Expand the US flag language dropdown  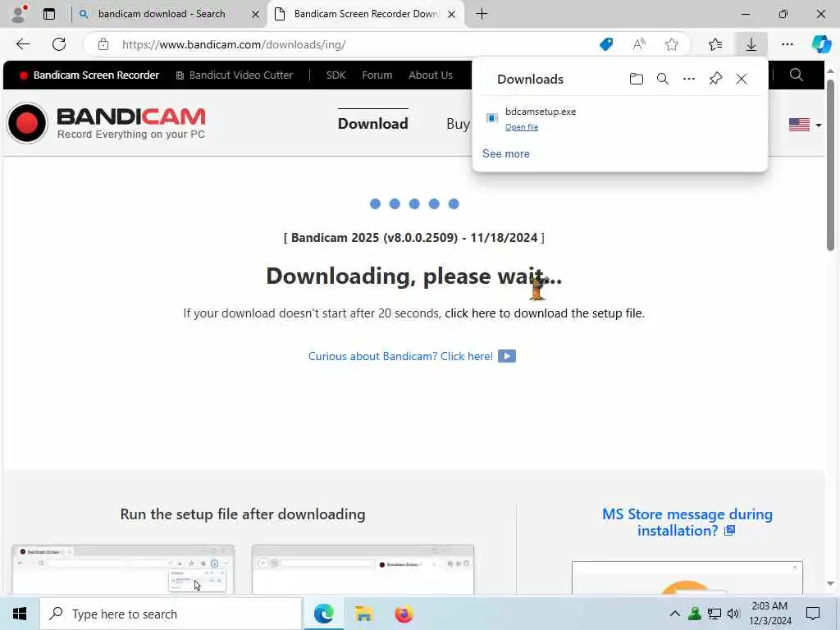pos(806,125)
